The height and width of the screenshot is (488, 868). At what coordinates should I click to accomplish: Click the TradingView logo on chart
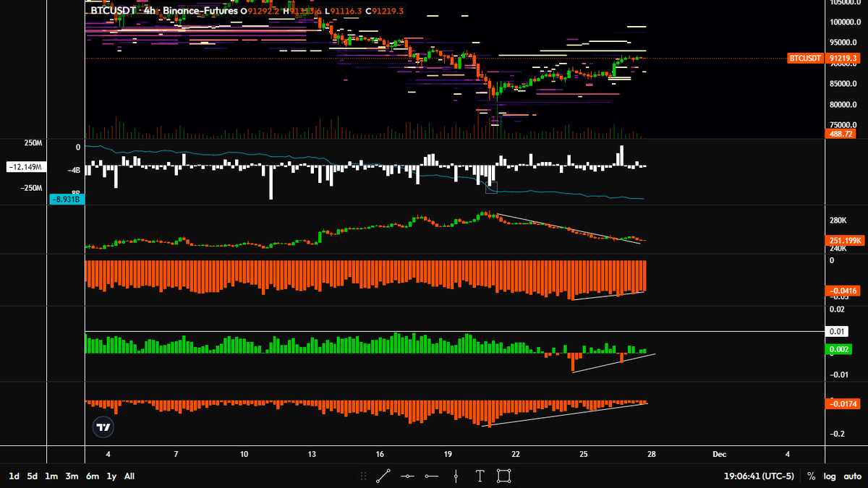tap(103, 427)
